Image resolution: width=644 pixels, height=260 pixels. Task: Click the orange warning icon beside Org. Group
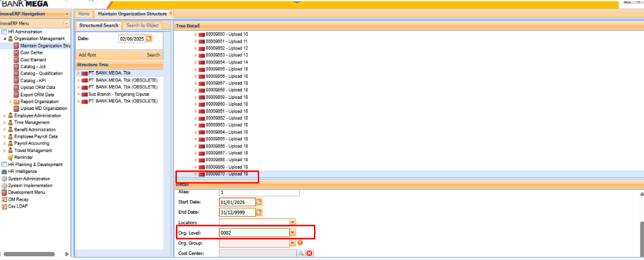[300, 243]
